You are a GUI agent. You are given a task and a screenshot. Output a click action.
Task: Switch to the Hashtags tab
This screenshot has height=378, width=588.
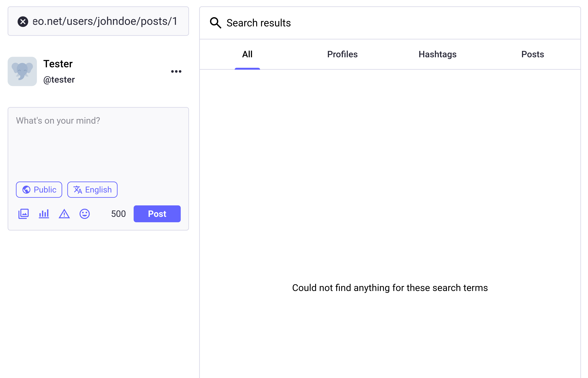pyautogui.click(x=437, y=54)
